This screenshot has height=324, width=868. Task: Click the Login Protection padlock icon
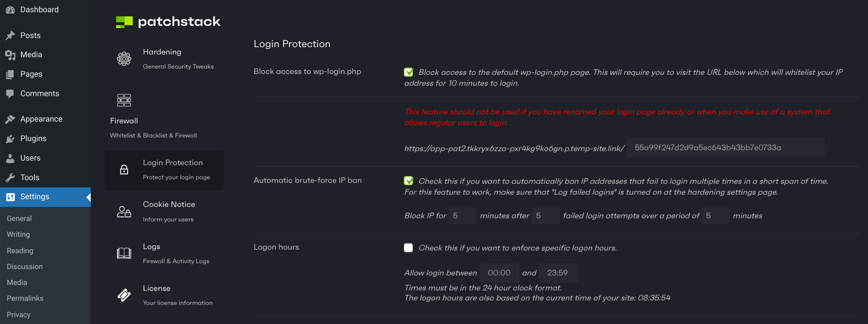[124, 170]
